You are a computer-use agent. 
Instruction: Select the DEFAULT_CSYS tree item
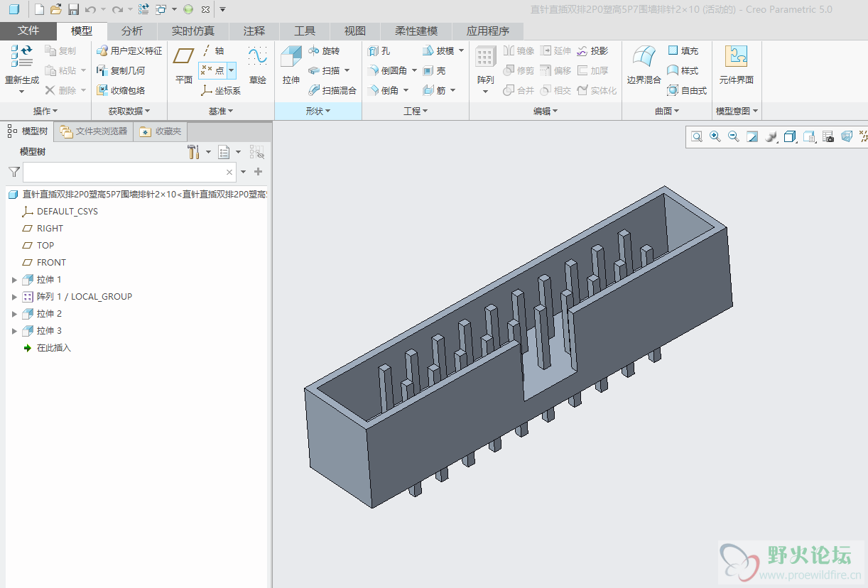pyautogui.click(x=60, y=212)
